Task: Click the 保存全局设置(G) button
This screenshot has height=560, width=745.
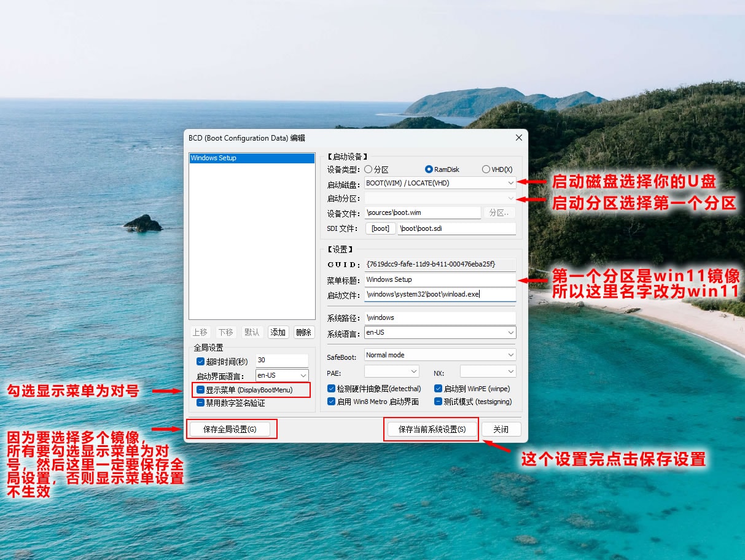Action: [x=230, y=429]
